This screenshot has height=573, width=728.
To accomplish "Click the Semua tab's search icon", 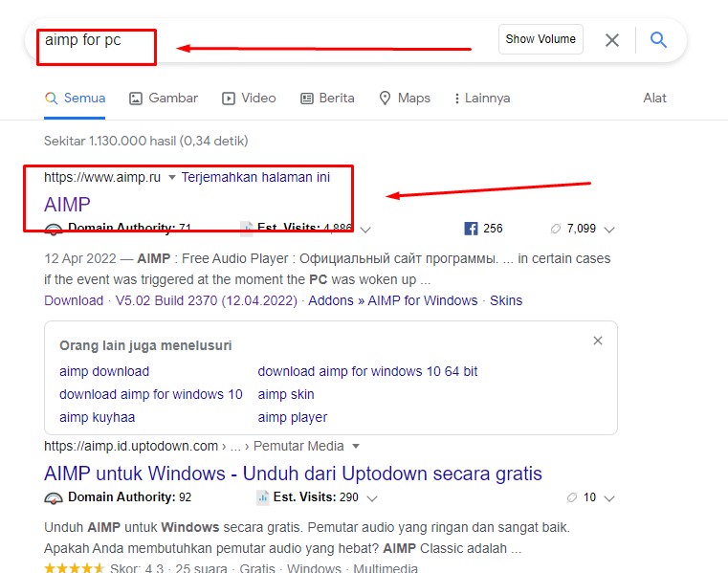I will (51, 98).
